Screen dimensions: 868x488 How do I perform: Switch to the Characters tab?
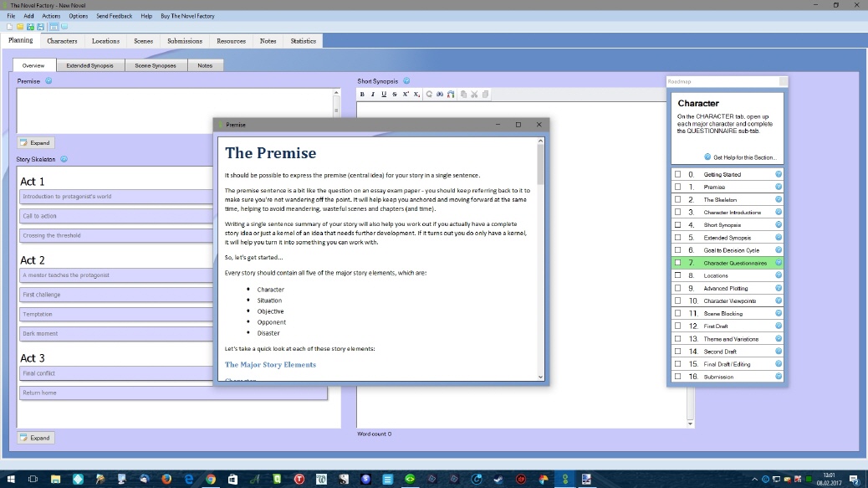(62, 41)
